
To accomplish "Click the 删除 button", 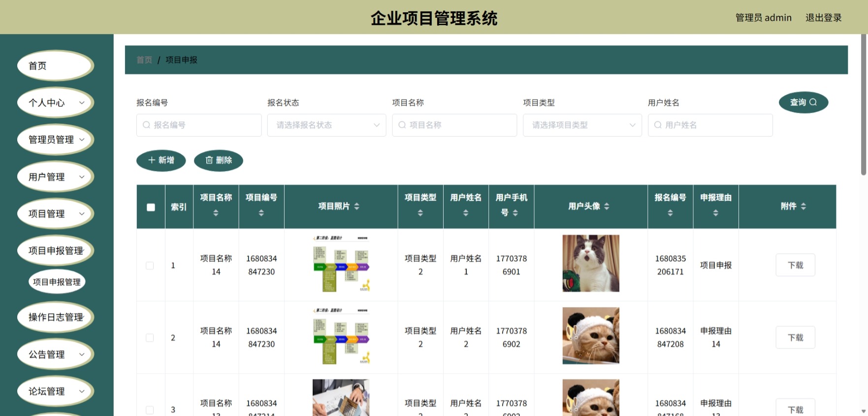I will [x=219, y=160].
